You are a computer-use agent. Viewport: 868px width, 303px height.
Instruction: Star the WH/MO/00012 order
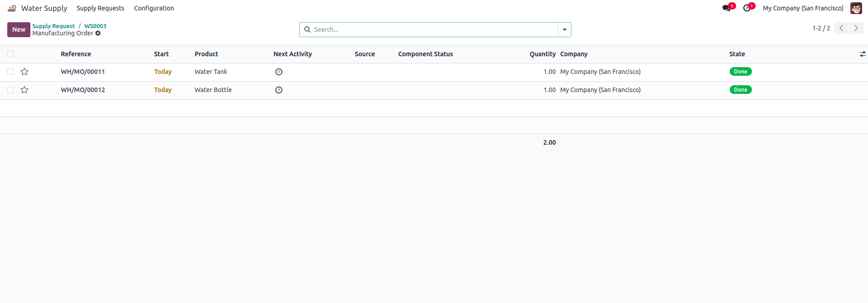point(24,90)
